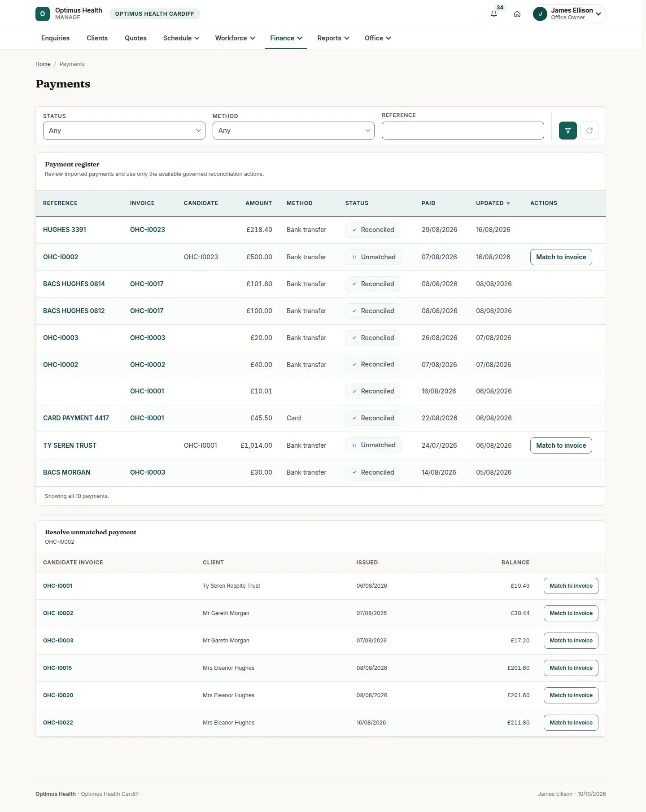The height and width of the screenshot is (812, 646).
Task: Click the £1,014.00 amount cell
Action: (x=256, y=445)
